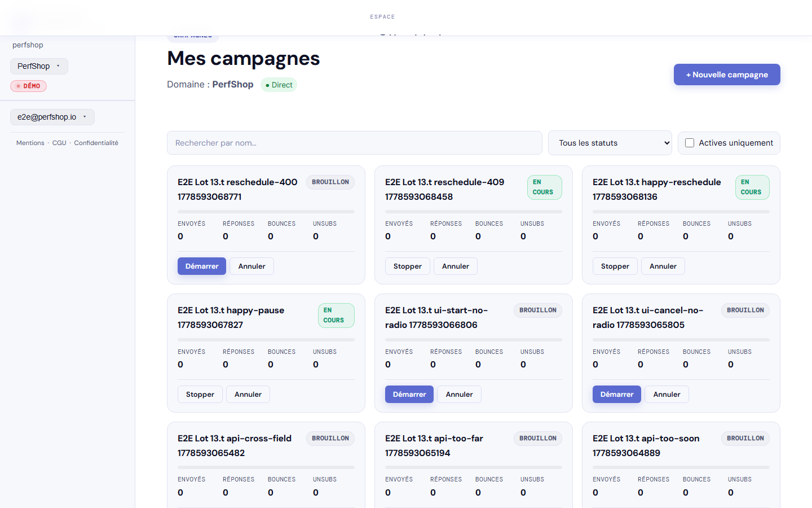Screen dimensions: 812x508
Task: Cancel the ui-start-no-radio campaign via Annuler
Action: tap(460, 395)
